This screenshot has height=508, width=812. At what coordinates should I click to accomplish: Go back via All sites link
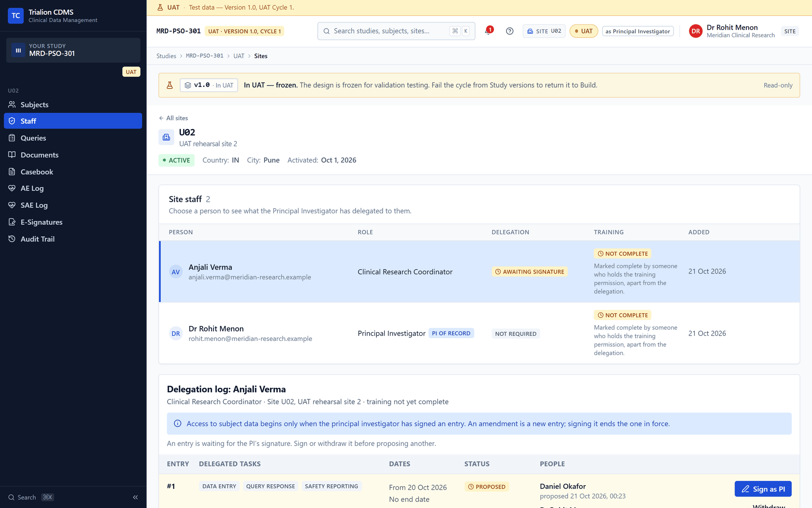[173, 118]
